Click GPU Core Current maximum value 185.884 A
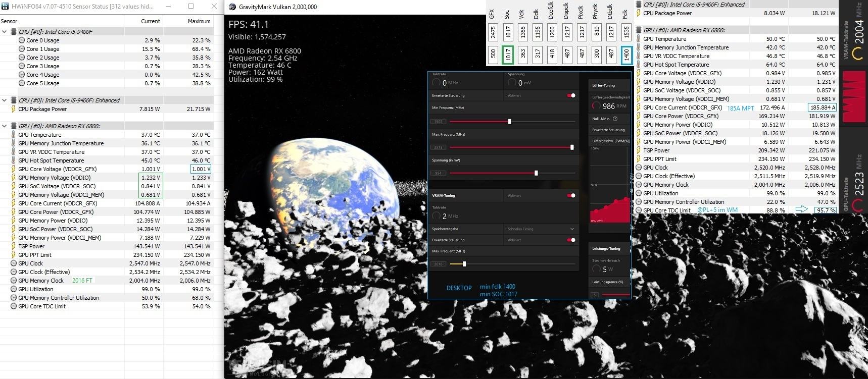The width and height of the screenshot is (868, 379). [822, 107]
